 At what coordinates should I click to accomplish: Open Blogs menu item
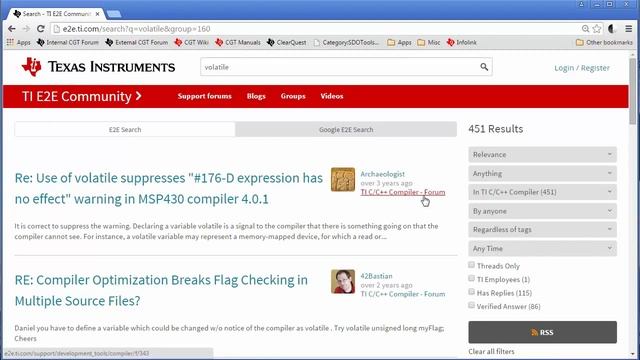point(256,96)
